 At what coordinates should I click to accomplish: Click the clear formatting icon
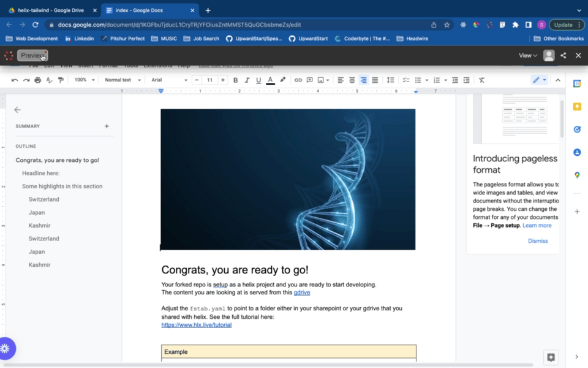click(481, 80)
